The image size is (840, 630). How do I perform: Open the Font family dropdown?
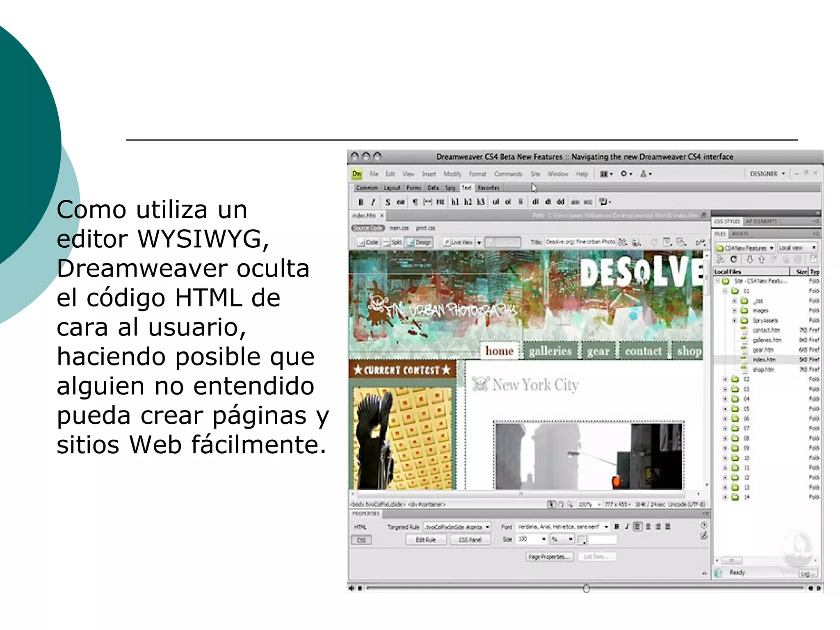click(562, 527)
